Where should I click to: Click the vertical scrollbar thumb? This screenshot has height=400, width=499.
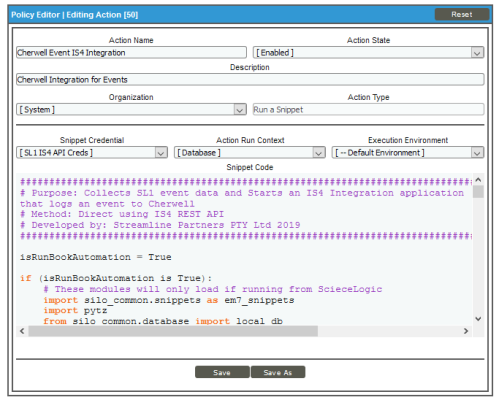click(478, 192)
